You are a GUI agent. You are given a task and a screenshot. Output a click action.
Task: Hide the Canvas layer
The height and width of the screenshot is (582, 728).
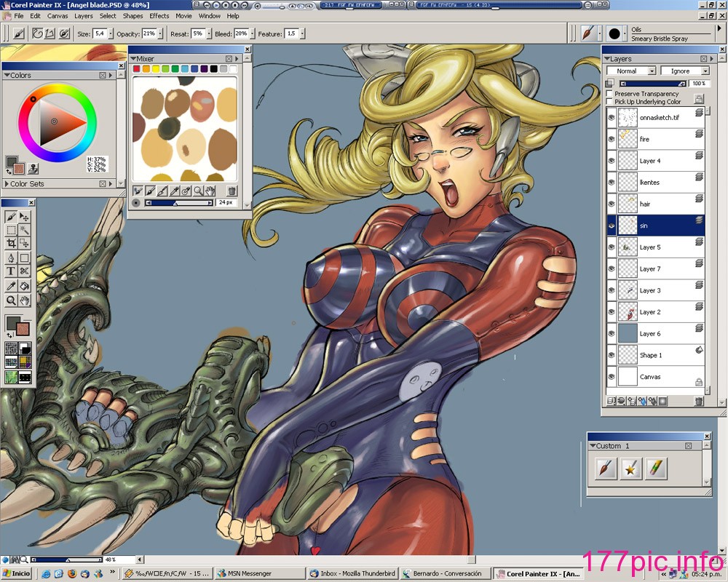pyautogui.click(x=612, y=377)
